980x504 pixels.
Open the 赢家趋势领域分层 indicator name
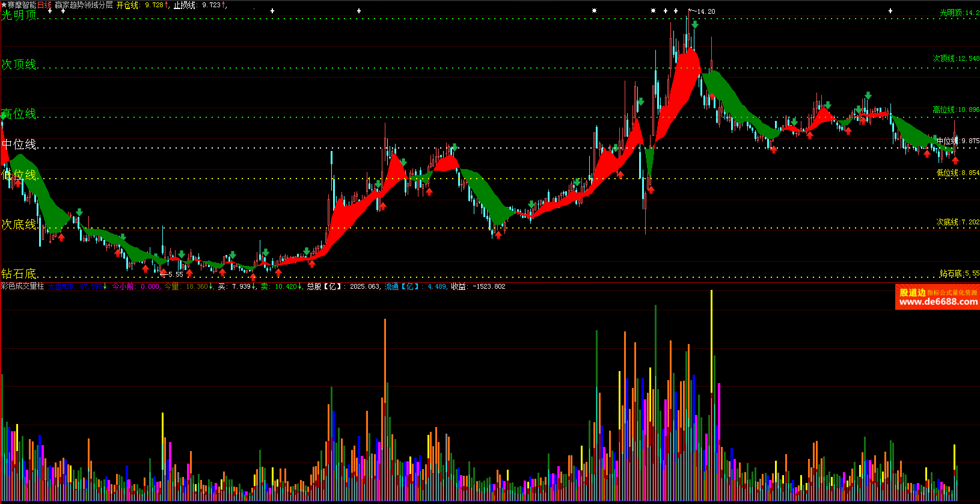click(x=84, y=5)
